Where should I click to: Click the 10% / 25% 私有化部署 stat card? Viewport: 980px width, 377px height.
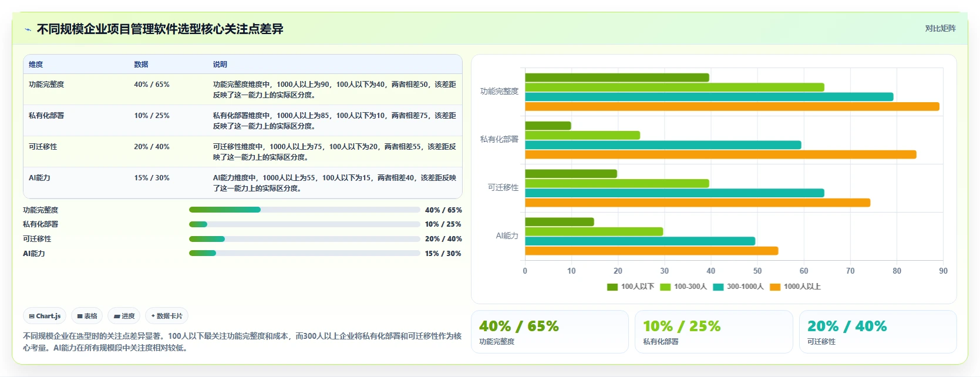[713, 332]
